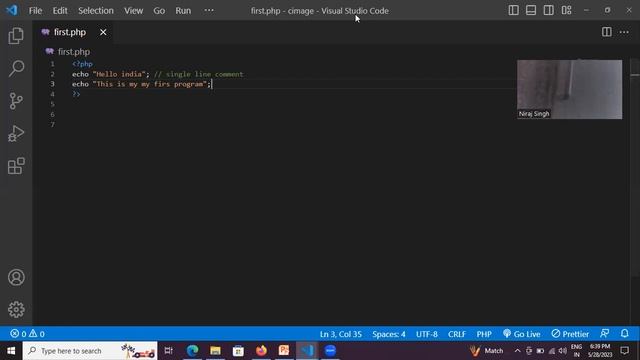The image size is (640, 360).
Task: Open the errors and warnings problems indicator
Action: [27, 334]
